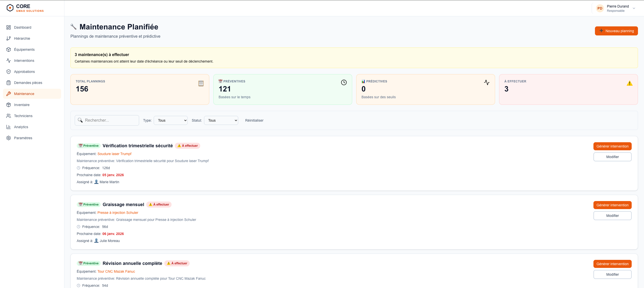Click the CORE GMAO Solutions logo icon
The width and height of the screenshot is (644, 288).
coord(10,8)
